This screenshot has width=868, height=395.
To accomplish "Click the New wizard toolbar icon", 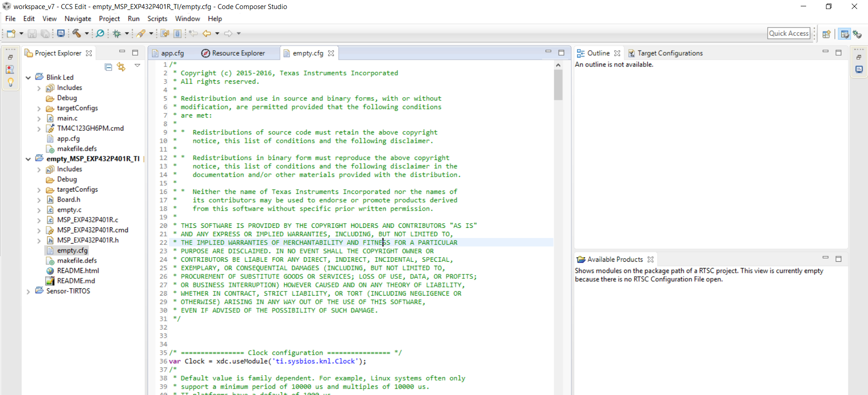I will (11, 33).
